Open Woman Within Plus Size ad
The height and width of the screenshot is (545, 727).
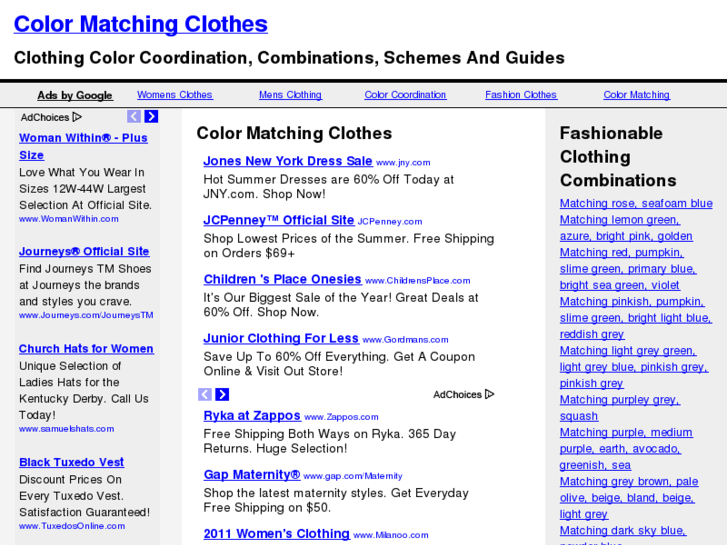coord(83,146)
